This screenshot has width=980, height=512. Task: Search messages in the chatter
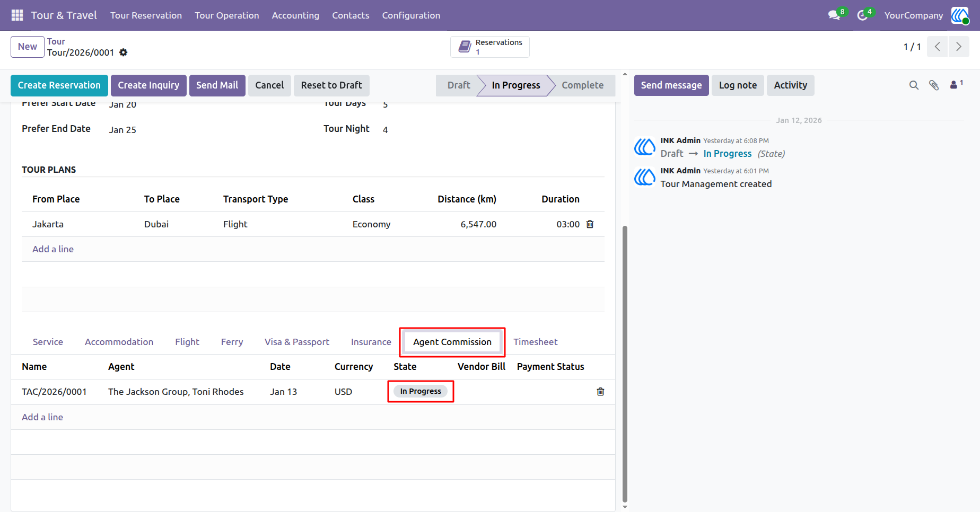point(914,85)
